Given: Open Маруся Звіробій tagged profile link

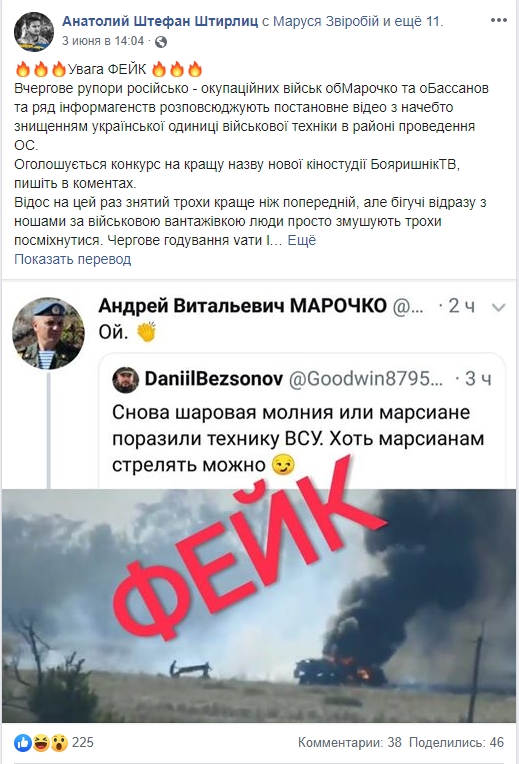Looking at the screenshot, I should (x=326, y=21).
